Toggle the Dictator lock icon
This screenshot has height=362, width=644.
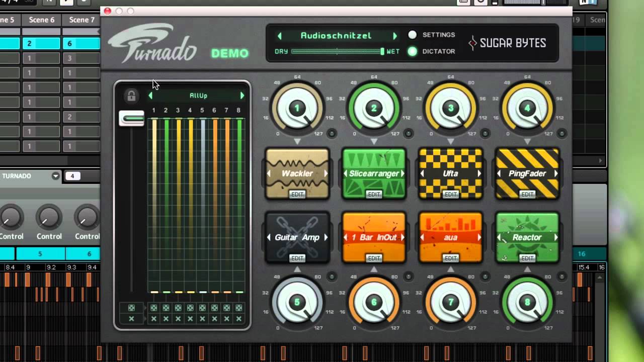pos(131,96)
